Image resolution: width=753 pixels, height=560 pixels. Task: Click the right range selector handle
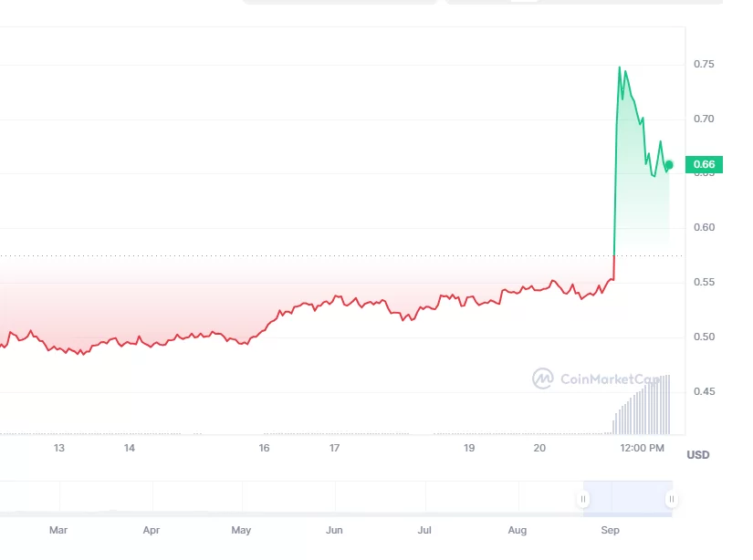click(672, 499)
